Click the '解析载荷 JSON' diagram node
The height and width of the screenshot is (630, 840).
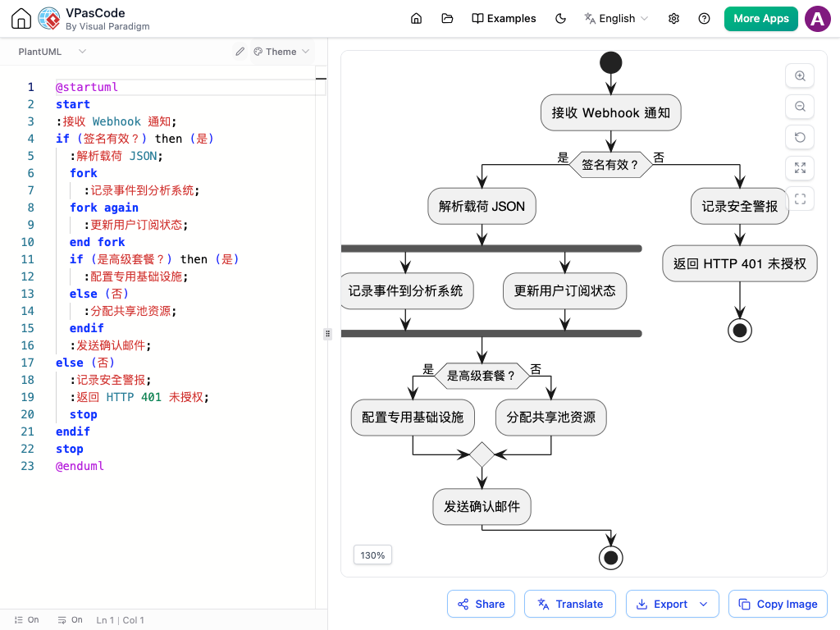coord(482,206)
